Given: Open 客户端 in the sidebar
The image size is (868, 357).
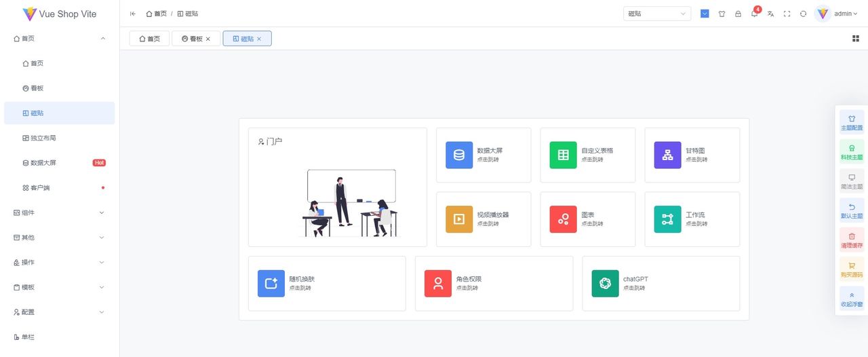Looking at the screenshot, I should click(x=60, y=187).
